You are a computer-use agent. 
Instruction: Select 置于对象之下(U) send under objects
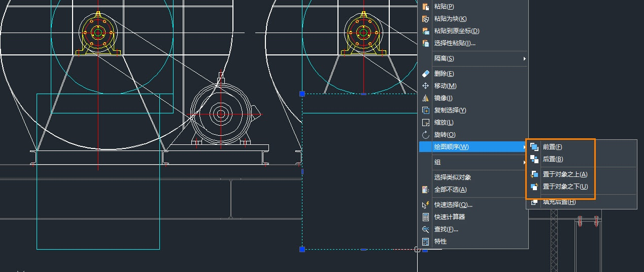tap(582, 187)
